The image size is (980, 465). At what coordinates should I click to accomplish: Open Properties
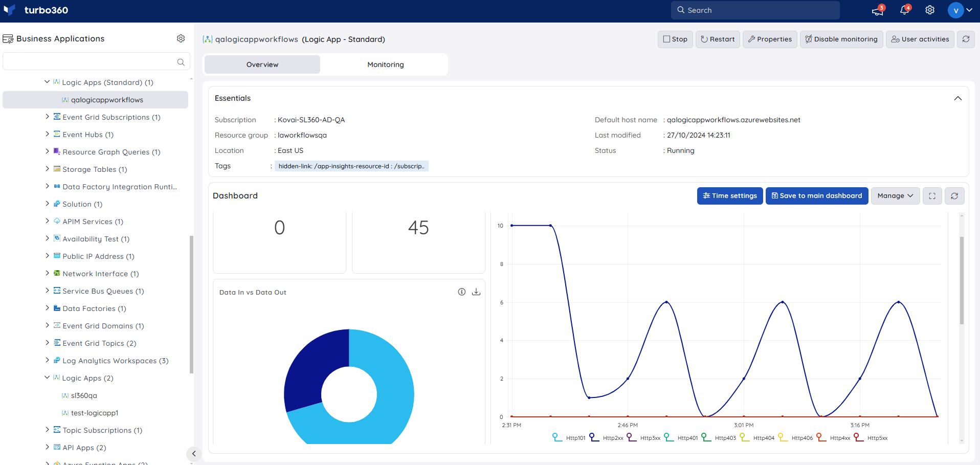point(770,39)
